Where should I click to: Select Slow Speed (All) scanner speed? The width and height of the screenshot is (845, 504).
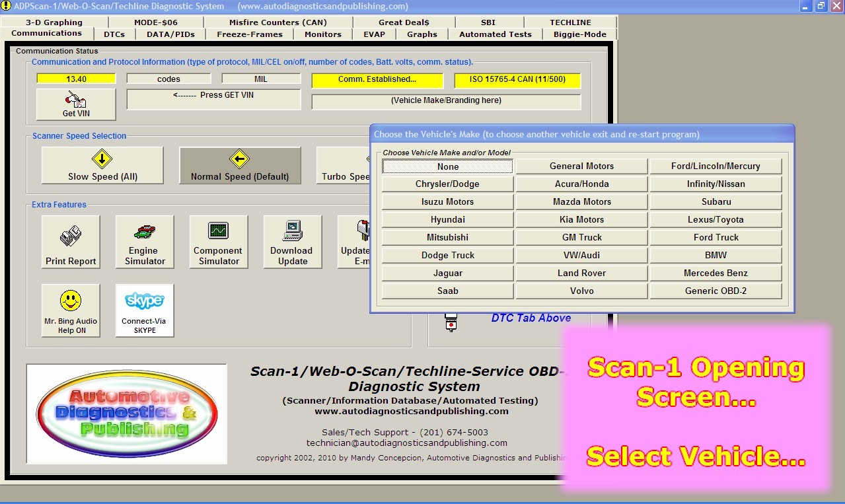102,165
